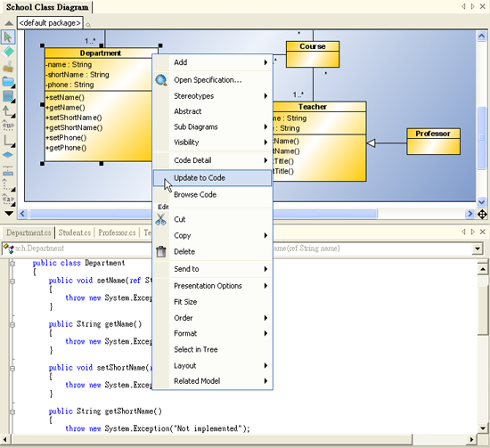Click the magnifier beside default package
Viewport: 490px width, 448px height.
pos(88,25)
